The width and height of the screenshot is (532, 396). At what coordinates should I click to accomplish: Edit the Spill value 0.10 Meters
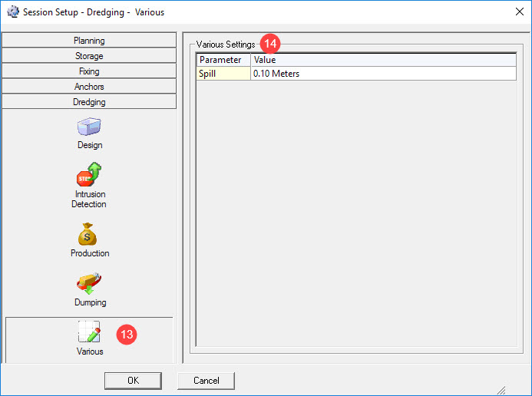pyautogui.click(x=383, y=74)
